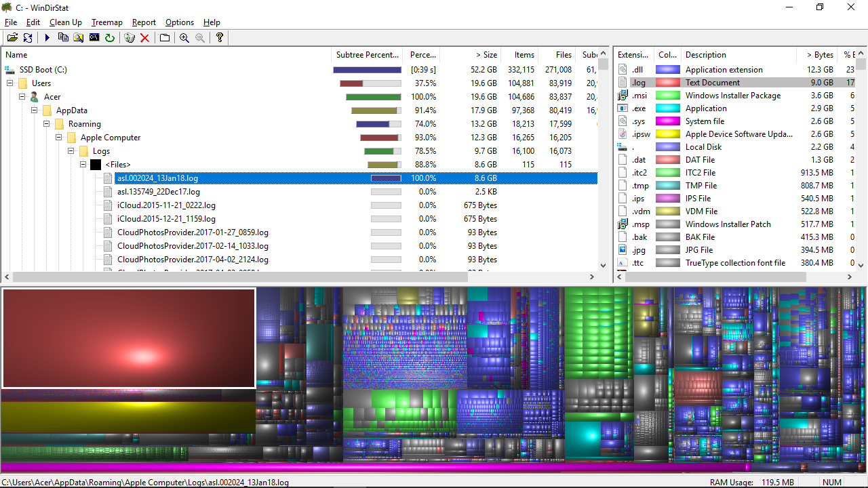Screen dimensions: 868x488
Task: Click the blue Open Item arrow icon
Action: tap(47, 38)
